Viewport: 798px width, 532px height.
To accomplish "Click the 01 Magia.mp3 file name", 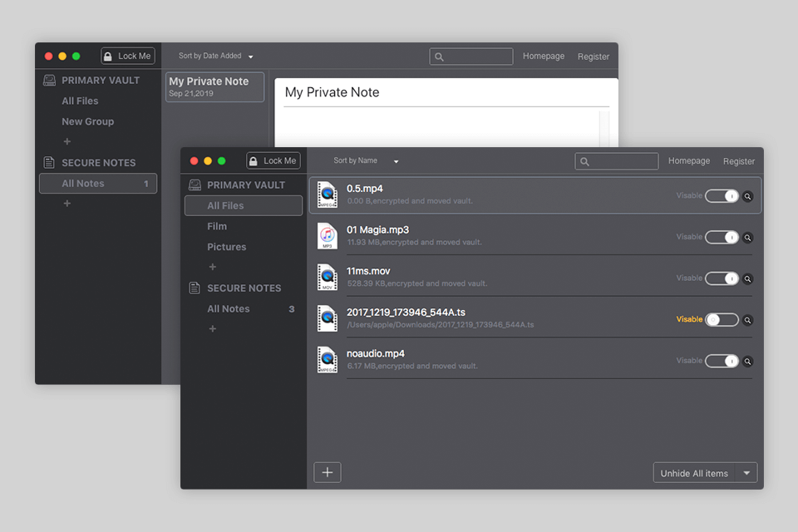I will pyautogui.click(x=377, y=229).
